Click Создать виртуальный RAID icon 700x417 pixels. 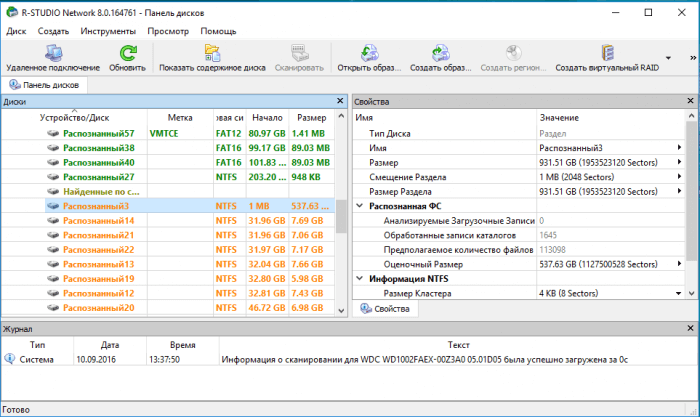point(606,53)
